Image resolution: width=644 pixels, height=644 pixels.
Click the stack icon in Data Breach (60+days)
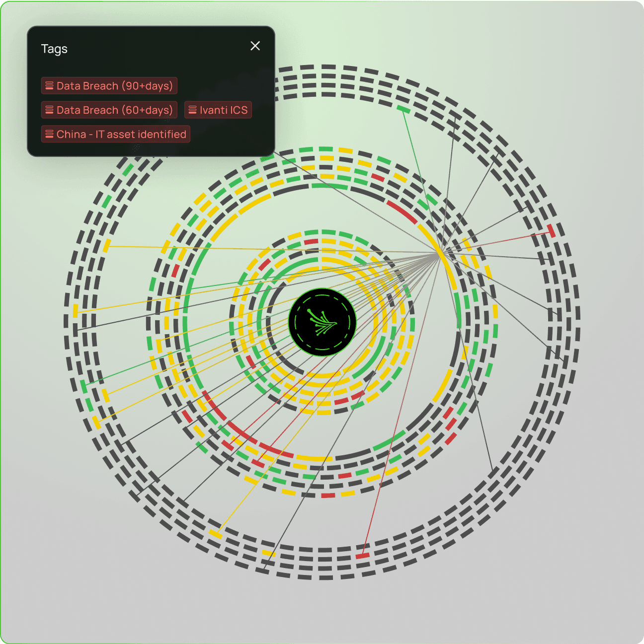(x=50, y=110)
